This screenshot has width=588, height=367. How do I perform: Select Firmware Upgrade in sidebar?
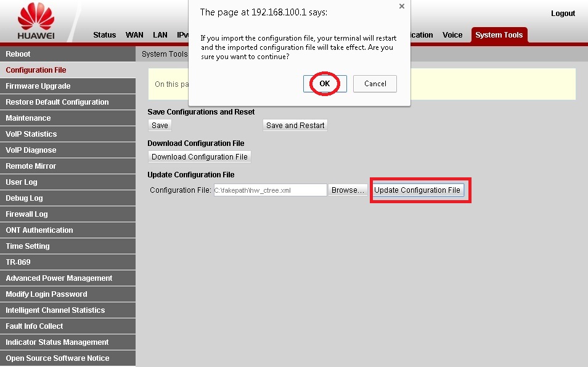(38, 86)
